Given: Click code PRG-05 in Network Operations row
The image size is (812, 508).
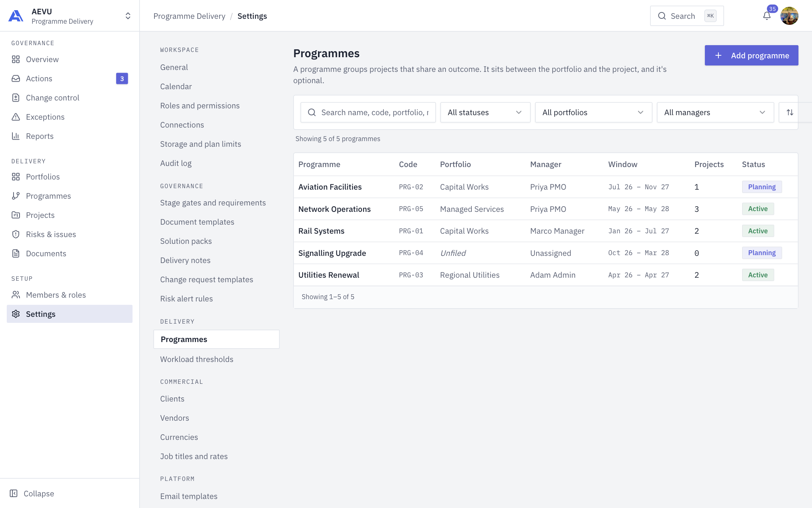Looking at the screenshot, I should [411, 209].
